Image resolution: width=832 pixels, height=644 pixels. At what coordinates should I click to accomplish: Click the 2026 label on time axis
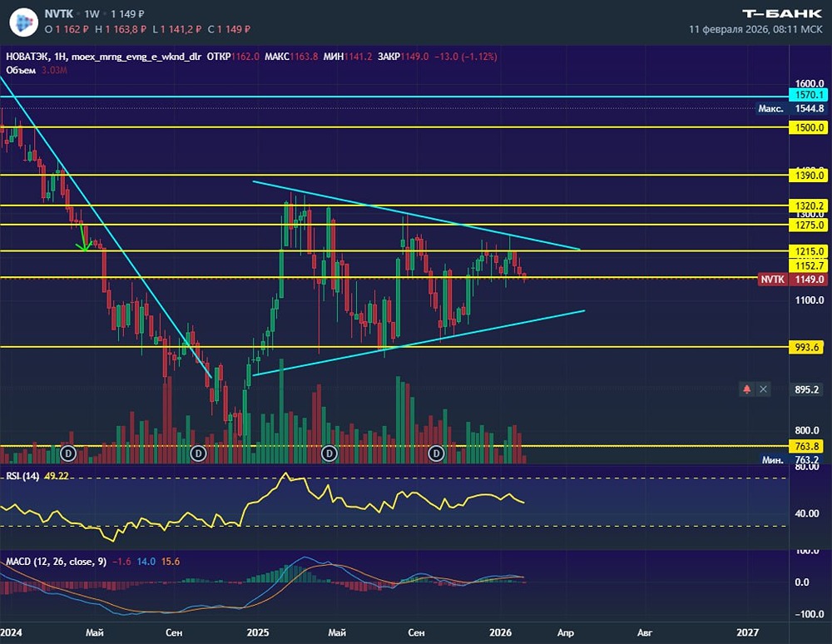[x=500, y=632]
